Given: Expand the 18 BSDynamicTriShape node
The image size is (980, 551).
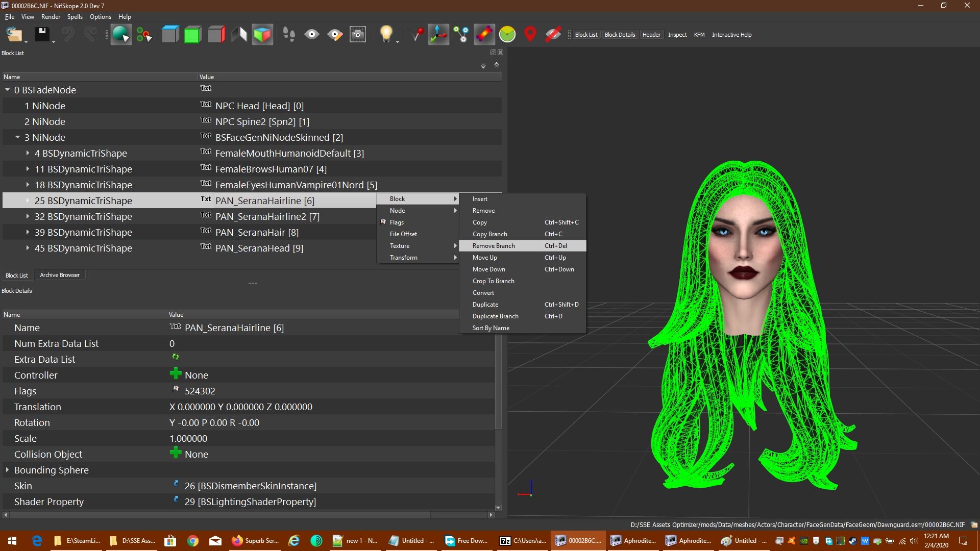Looking at the screenshot, I should [28, 185].
